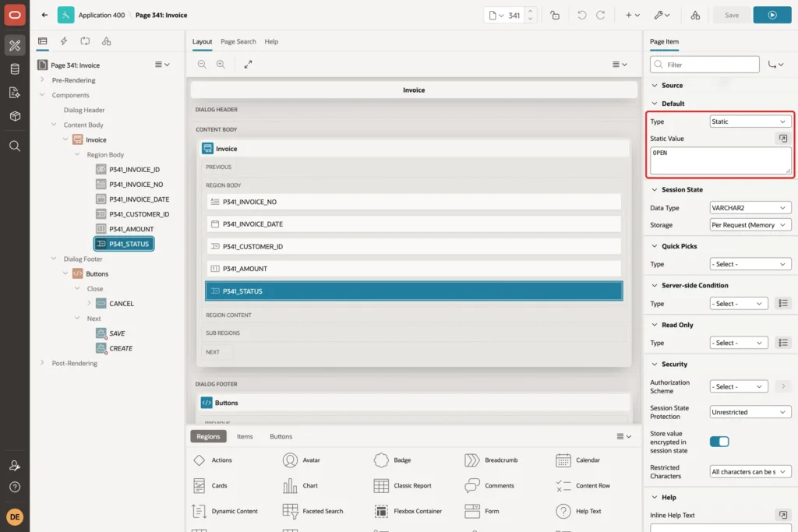Click the zoom in icon in layout
Image resolution: width=798 pixels, height=532 pixels.
(x=221, y=64)
